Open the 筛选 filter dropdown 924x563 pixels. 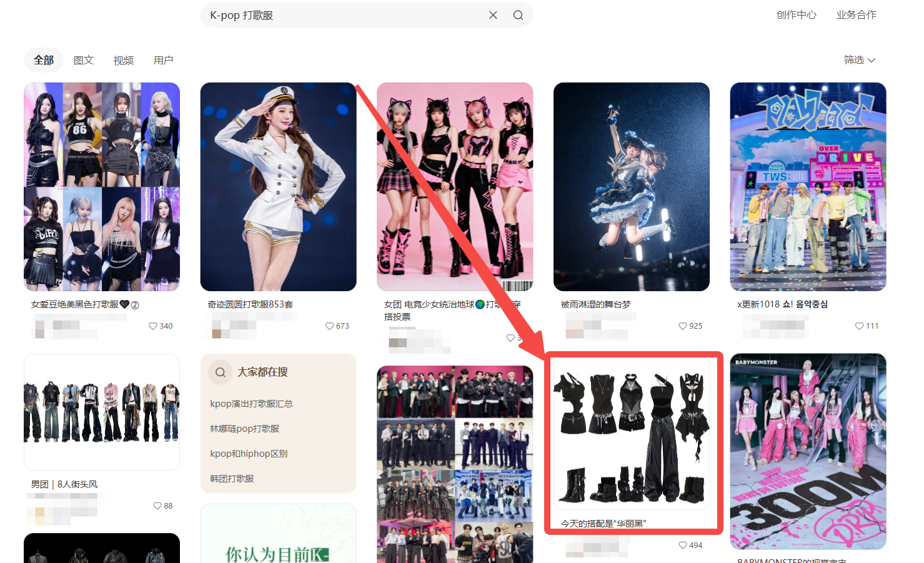pyautogui.click(x=859, y=60)
